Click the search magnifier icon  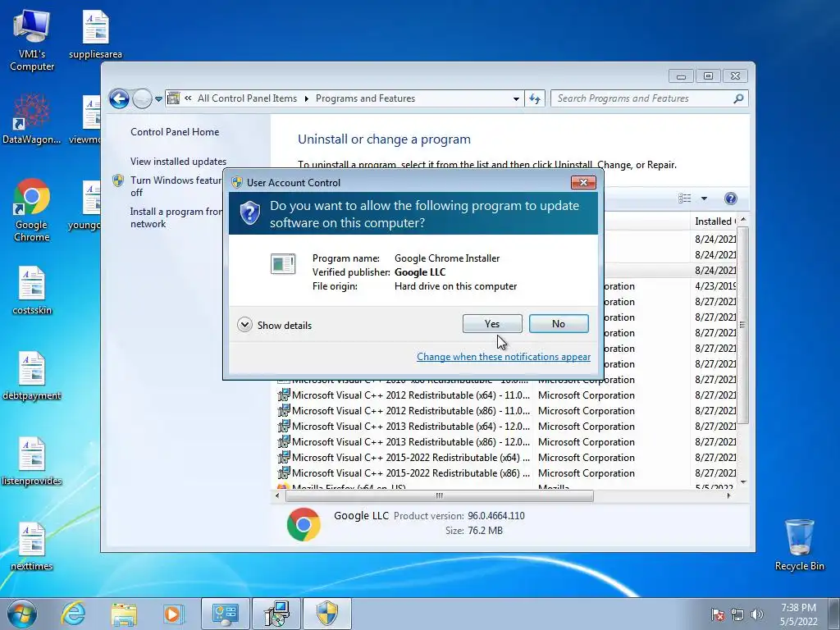click(x=738, y=98)
